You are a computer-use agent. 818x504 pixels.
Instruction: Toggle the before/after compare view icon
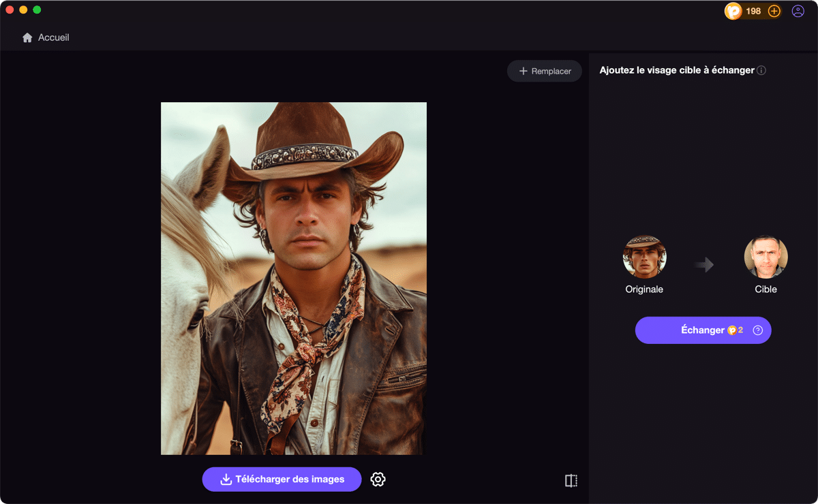click(x=571, y=481)
